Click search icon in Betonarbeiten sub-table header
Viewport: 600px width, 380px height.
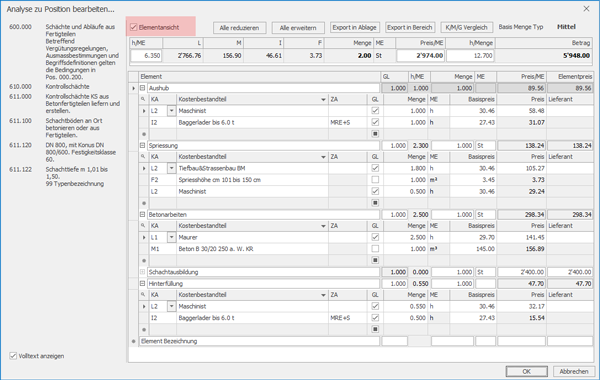coord(143,225)
